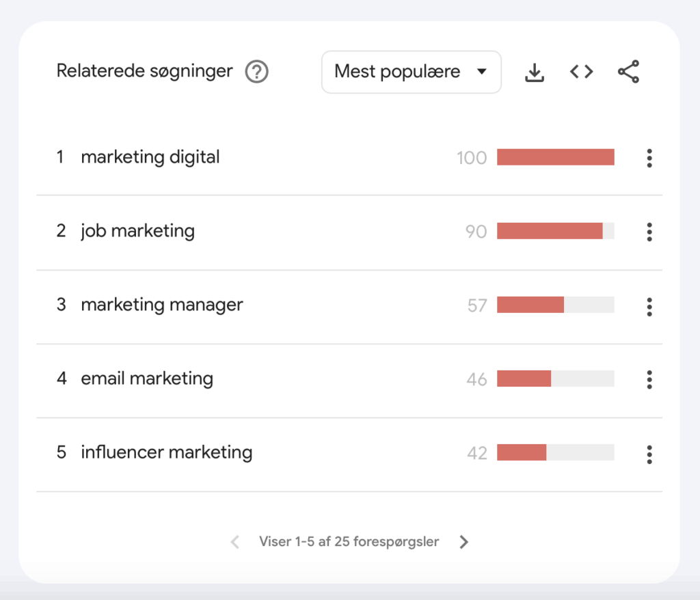Click the help question mark icon

[x=257, y=71]
